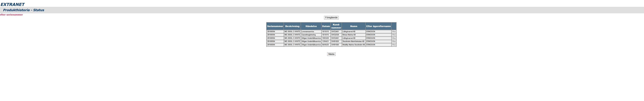Click the Kund-nummer column header
The width and height of the screenshot is (644, 101).
[336, 26]
